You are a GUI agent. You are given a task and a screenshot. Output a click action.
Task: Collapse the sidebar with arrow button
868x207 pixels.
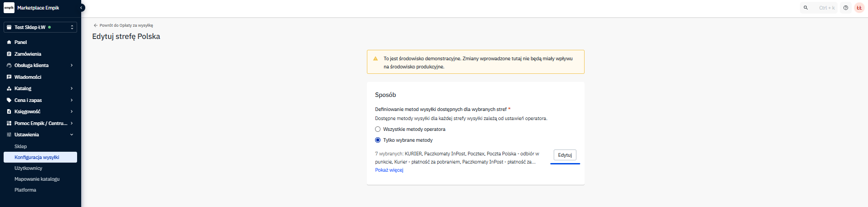(x=82, y=8)
